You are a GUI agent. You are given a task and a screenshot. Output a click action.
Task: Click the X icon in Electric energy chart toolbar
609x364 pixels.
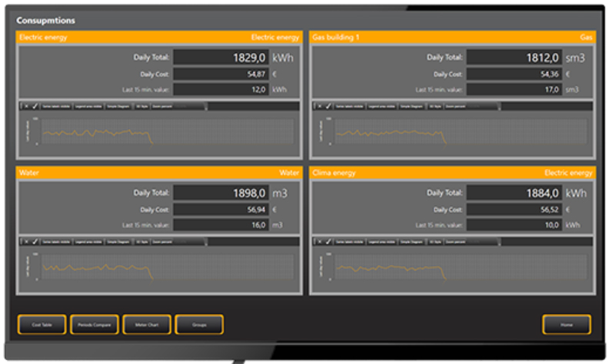(x=25, y=106)
